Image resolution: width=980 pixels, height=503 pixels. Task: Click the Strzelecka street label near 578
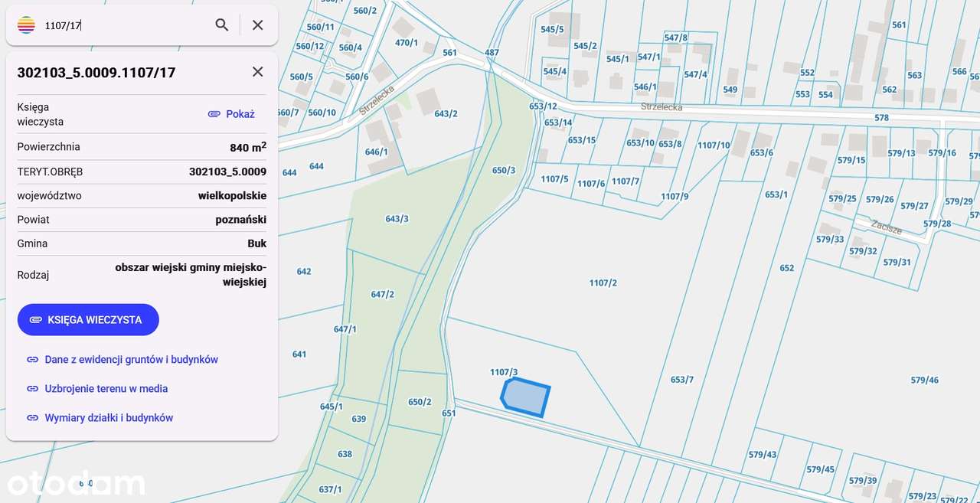661,108
